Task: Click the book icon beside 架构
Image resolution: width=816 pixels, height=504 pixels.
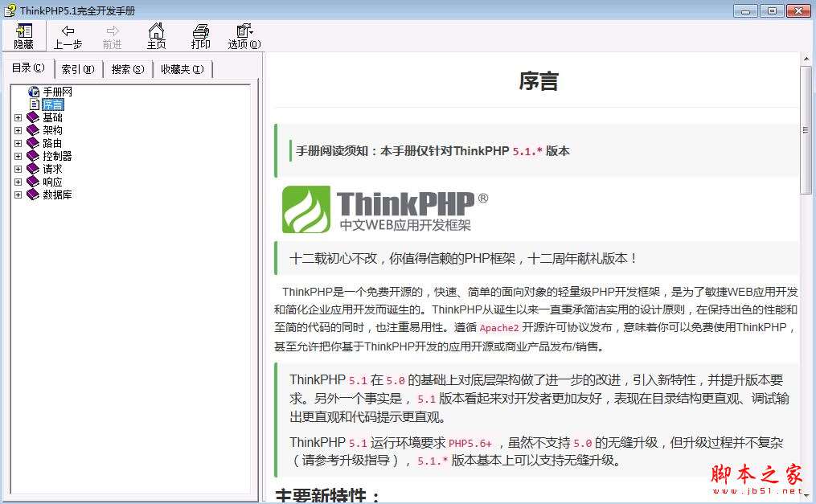Action: pos(33,130)
